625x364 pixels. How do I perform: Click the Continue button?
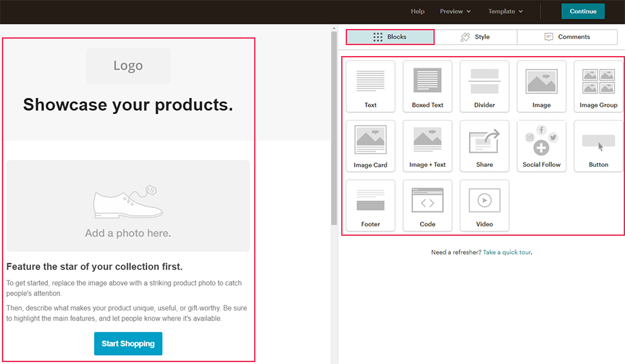[582, 11]
